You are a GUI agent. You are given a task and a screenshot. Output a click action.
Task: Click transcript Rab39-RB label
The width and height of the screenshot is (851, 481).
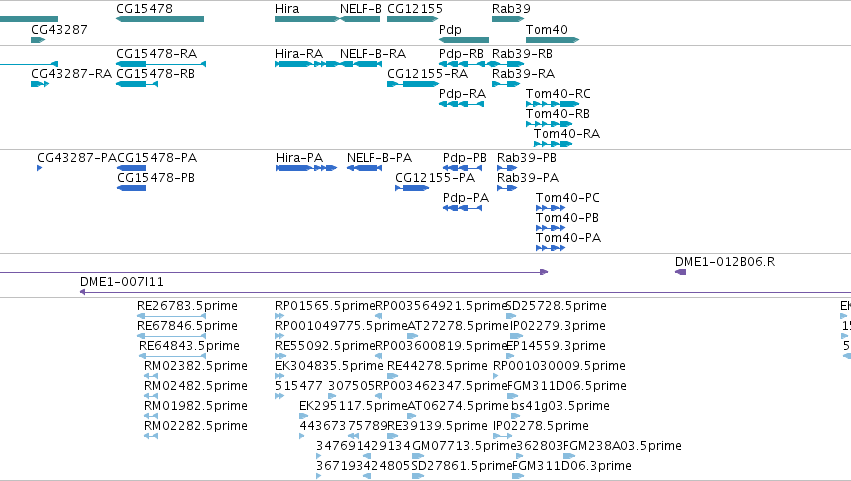pos(522,54)
